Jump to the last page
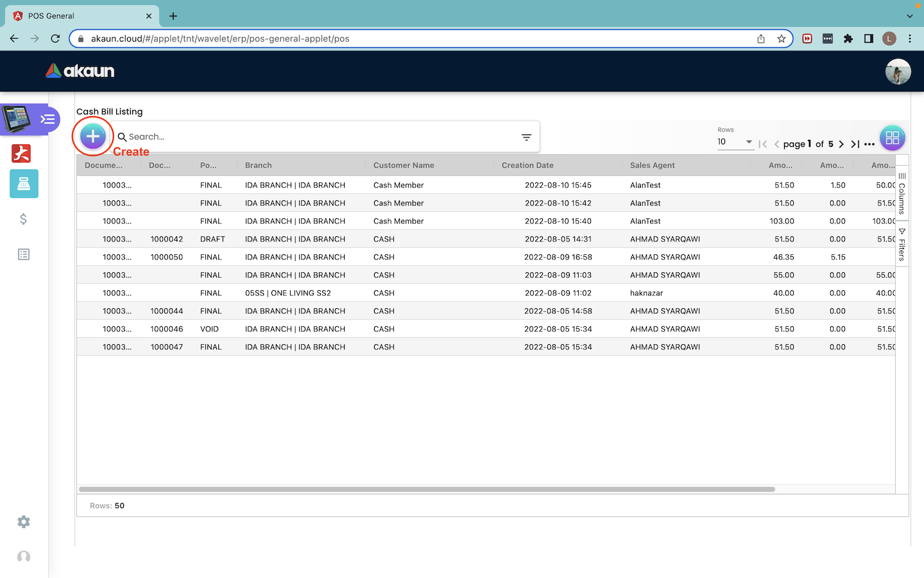Viewport: 924px width, 578px height. point(855,144)
